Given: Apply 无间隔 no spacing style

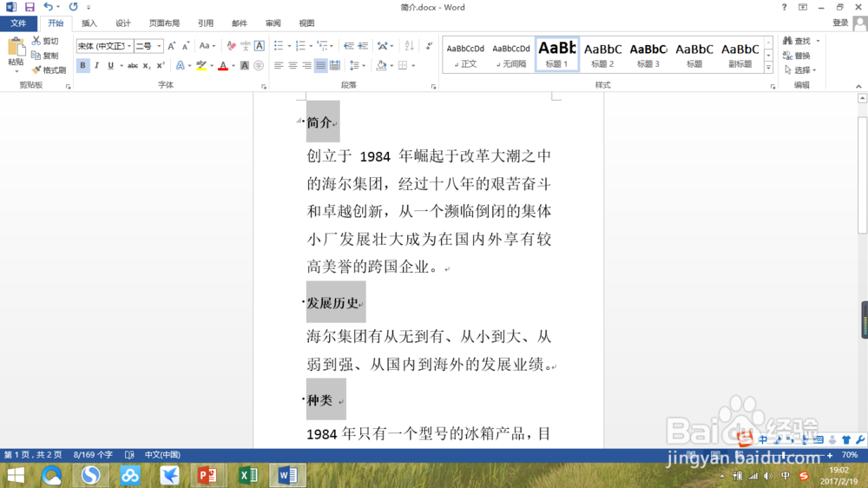Looking at the screenshot, I should pos(511,55).
